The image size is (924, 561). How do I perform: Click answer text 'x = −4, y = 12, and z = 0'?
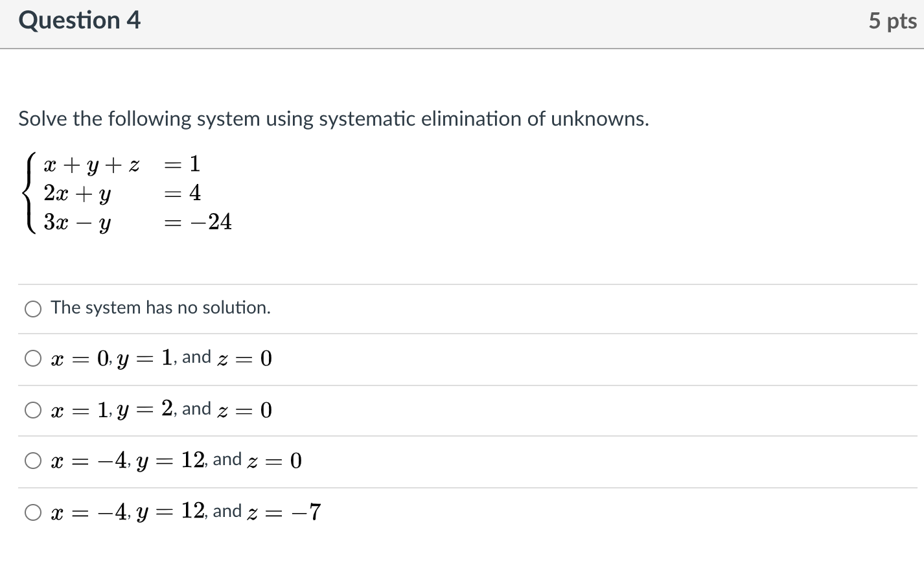click(176, 461)
